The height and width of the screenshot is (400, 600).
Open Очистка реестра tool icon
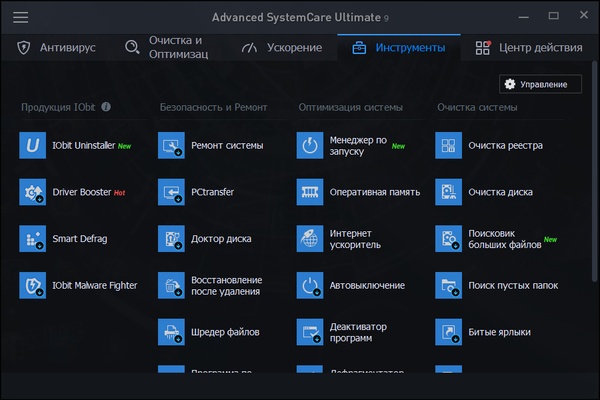449,145
